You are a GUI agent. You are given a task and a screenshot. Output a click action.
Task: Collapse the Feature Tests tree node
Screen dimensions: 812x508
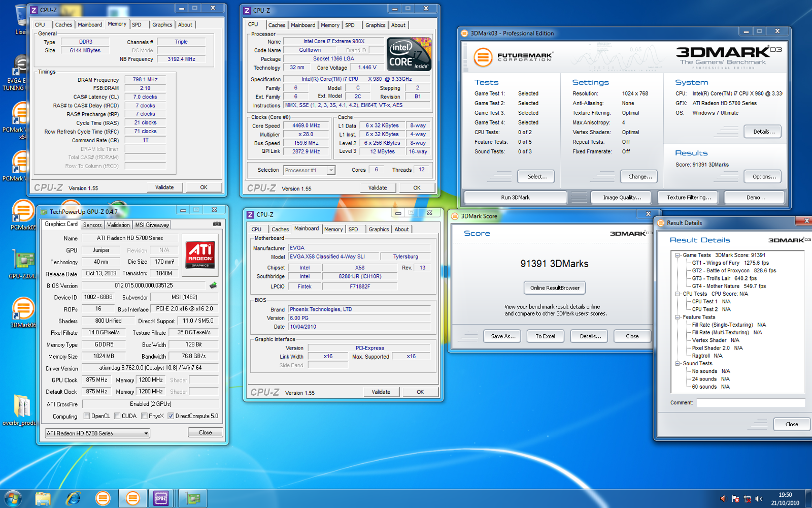pos(677,317)
